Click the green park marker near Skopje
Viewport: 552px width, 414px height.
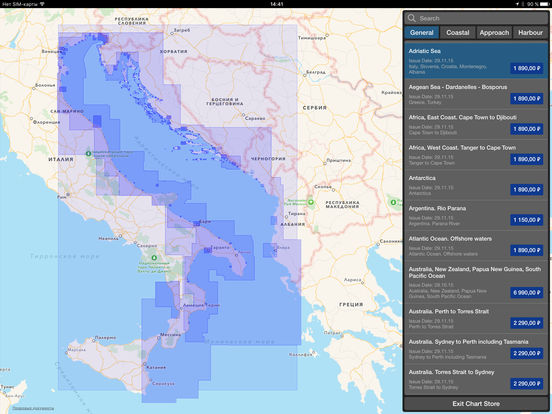click(311, 202)
